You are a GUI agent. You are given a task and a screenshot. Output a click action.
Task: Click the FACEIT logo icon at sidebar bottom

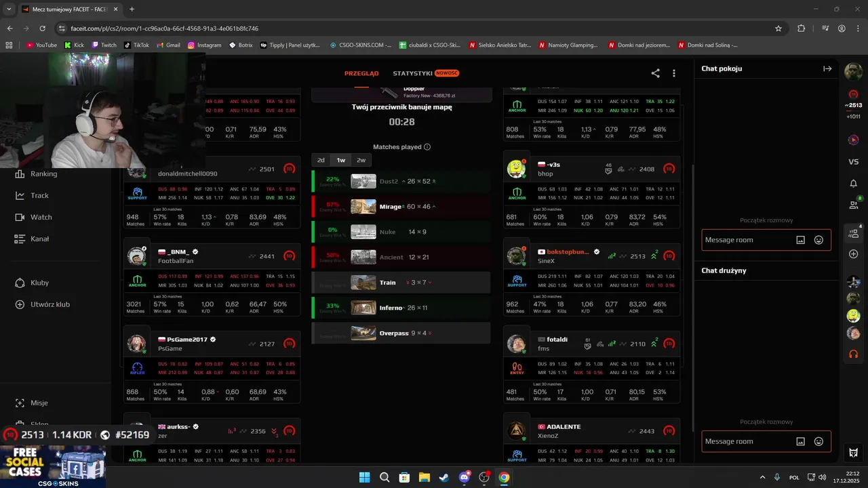(x=854, y=452)
